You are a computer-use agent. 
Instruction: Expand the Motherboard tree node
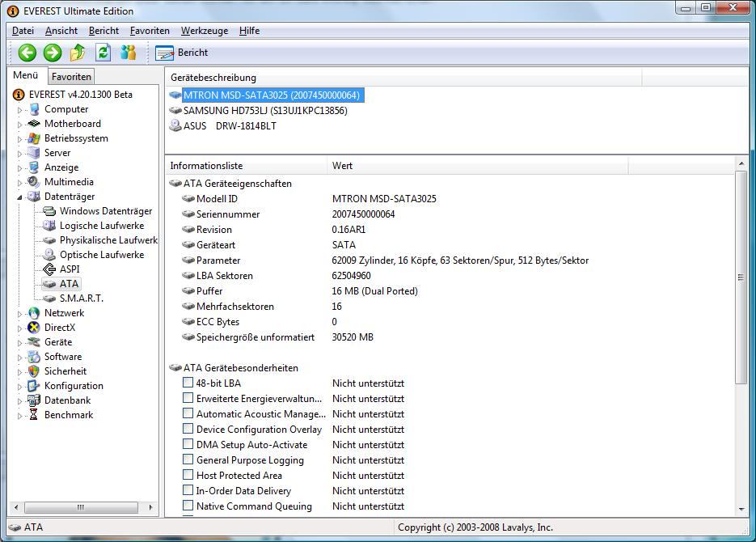pyautogui.click(x=19, y=125)
